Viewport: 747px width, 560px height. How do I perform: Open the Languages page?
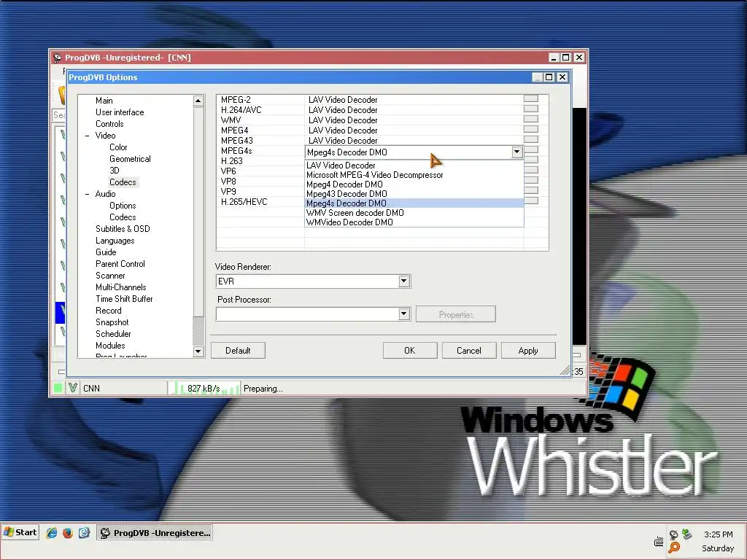pos(115,241)
